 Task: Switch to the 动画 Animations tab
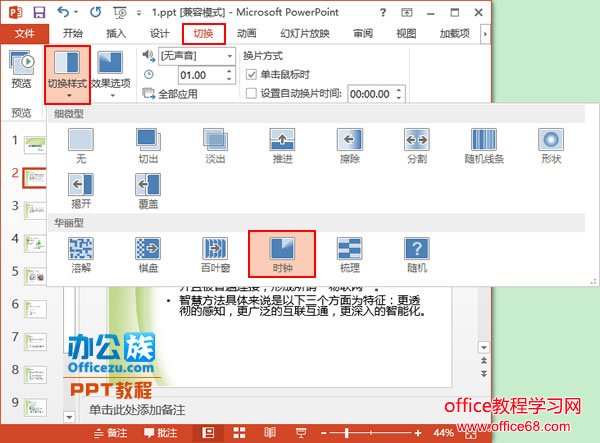point(246,34)
